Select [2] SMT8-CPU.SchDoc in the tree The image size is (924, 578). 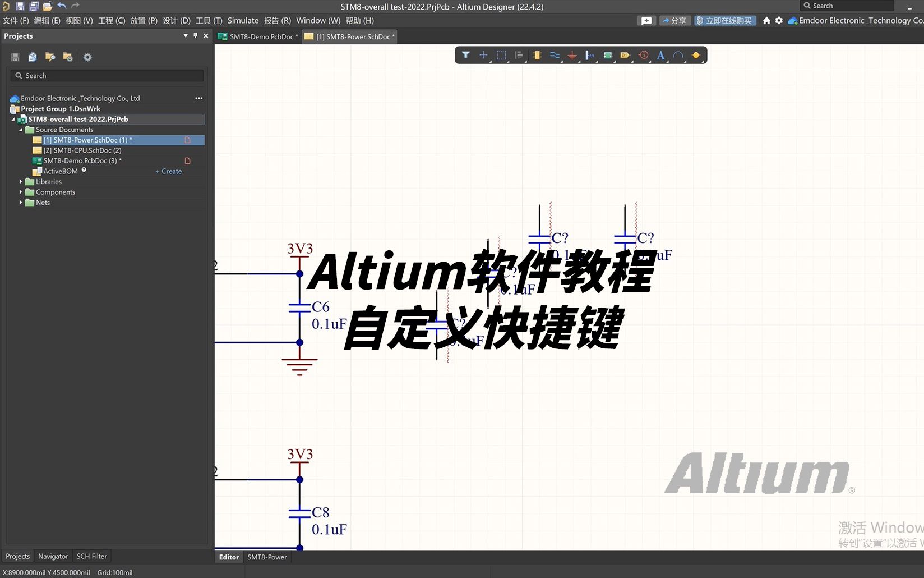pyautogui.click(x=82, y=150)
